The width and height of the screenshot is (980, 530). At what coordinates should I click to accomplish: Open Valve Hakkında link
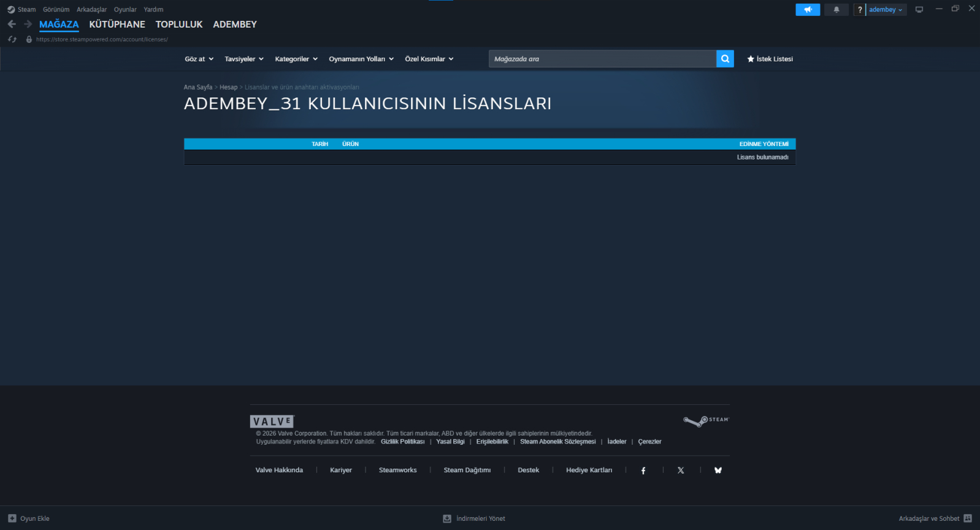click(279, 470)
